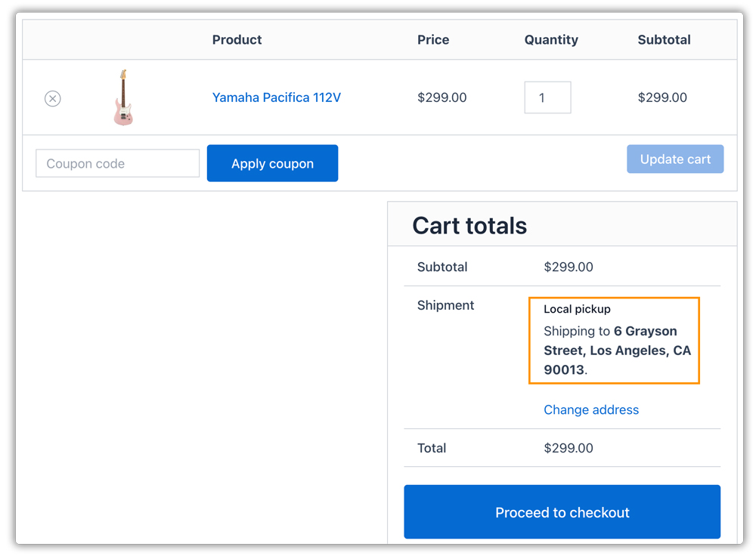756x556 pixels.
Task: Select the Shipment label
Action: coord(445,305)
